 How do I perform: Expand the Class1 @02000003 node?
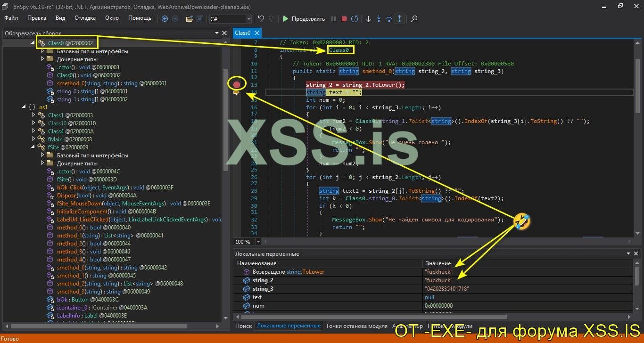coord(33,115)
